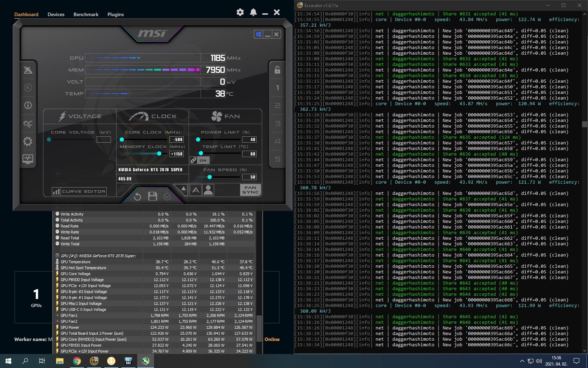Open the Windows Action Center notifications
The image size is (588, 368).
point(576,361)
